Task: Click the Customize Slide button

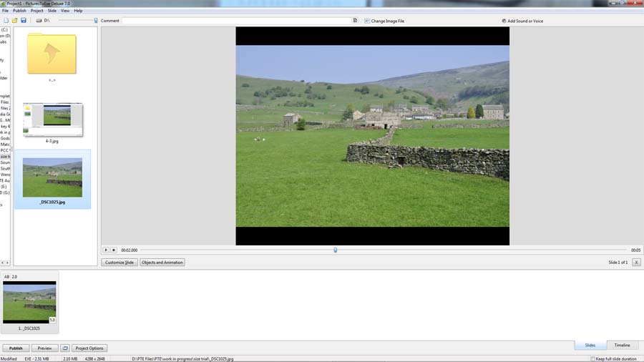Action: [119, 263]
